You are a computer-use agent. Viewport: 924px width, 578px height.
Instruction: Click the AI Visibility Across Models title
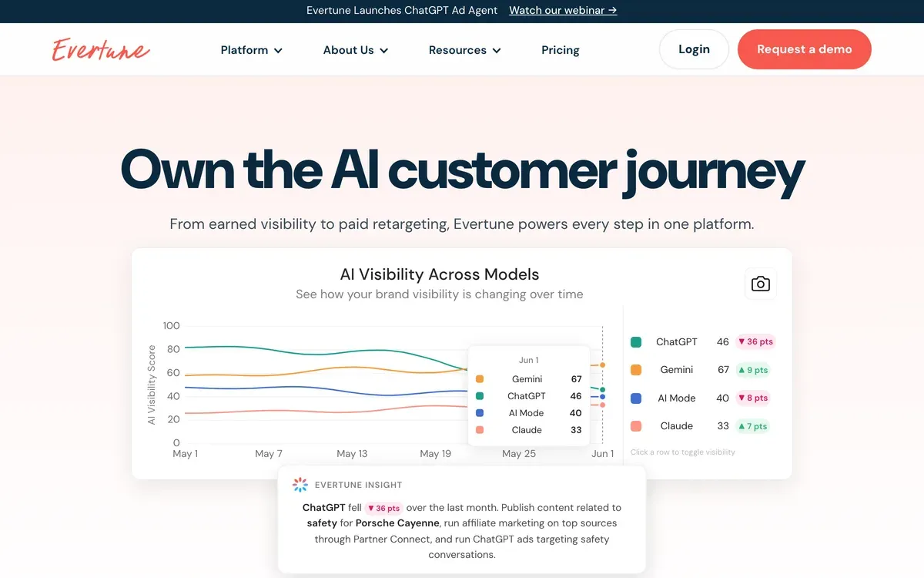[440, 274]
